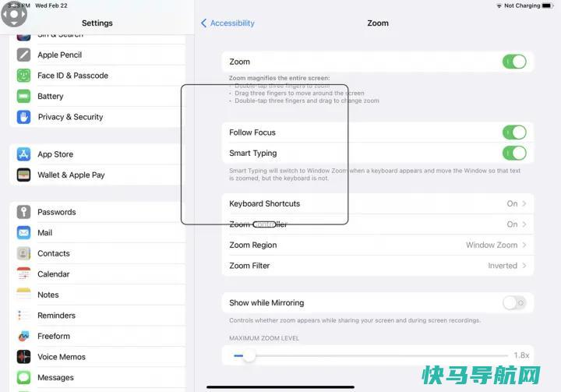Select Battery in the sidebar
The image size is (561, 392).
pyautogui.click(x=97, y=96)
